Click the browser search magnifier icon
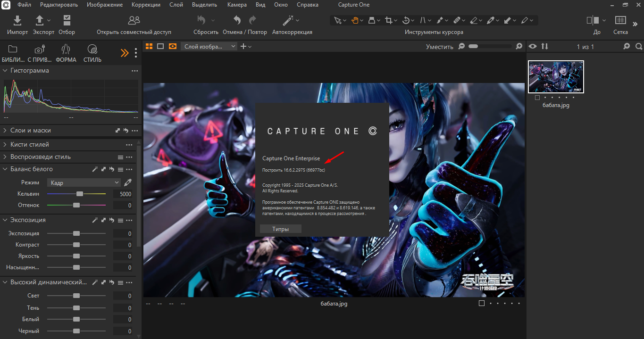644x339 pixels. pyautogui.click(x=639, y=46)
